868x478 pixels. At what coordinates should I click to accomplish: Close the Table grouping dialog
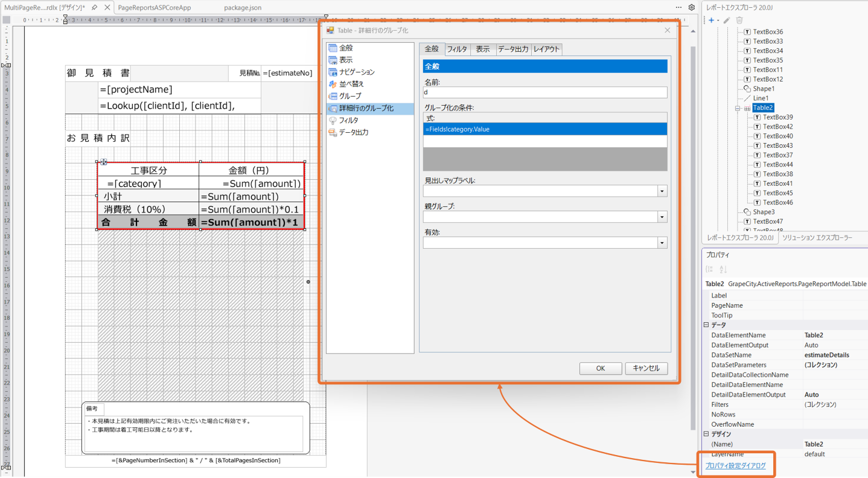click(667, 30)
